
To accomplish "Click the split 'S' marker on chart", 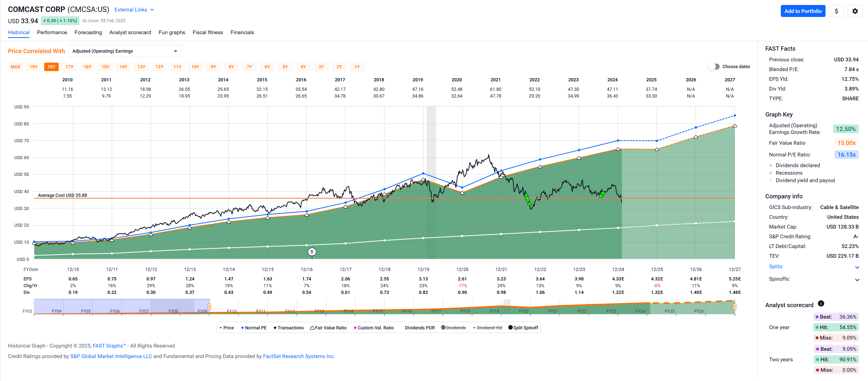I will click(312, 252).
